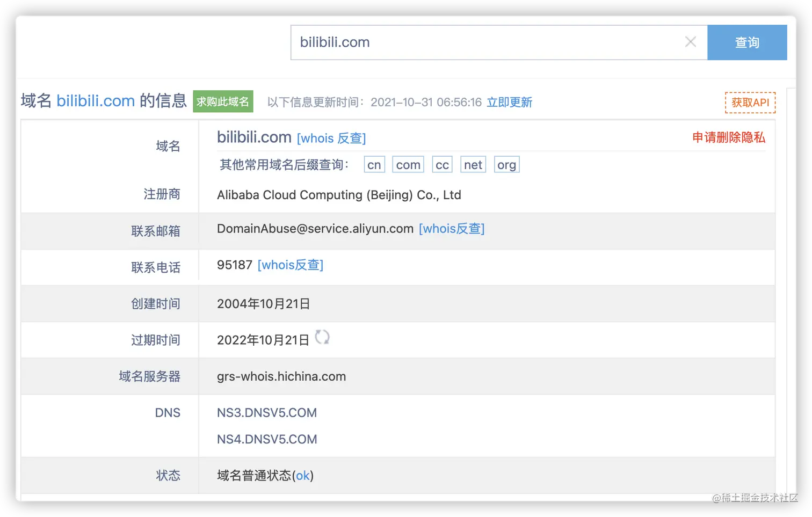Click the DNS row label
Screen dimensions: 812x517
(x=168, y=413)
